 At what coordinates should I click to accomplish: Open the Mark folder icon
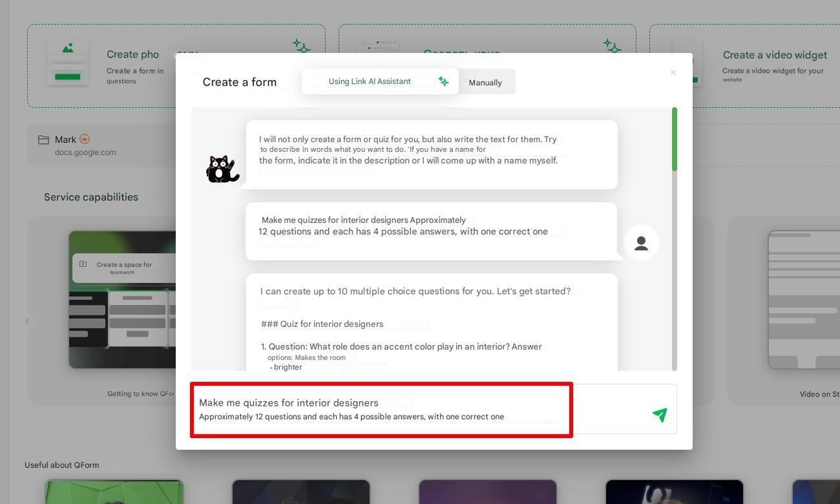pyautogui.click(x=43, y=140)
